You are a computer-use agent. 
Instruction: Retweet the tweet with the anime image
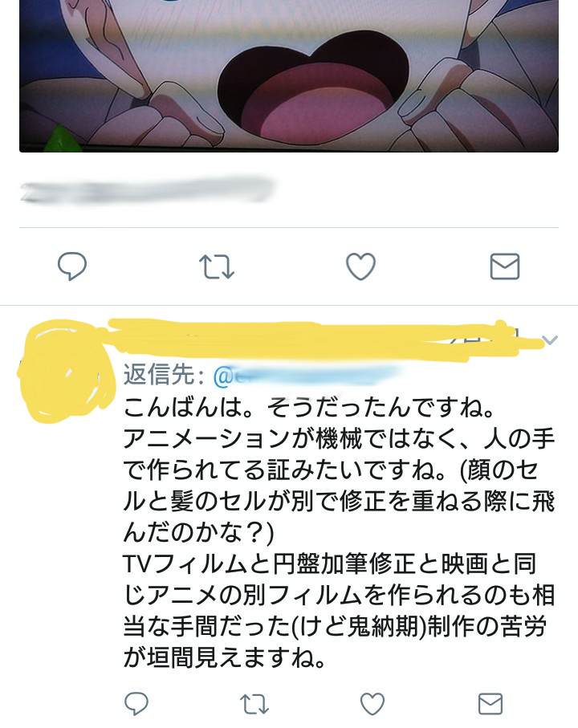pos(216,266)
